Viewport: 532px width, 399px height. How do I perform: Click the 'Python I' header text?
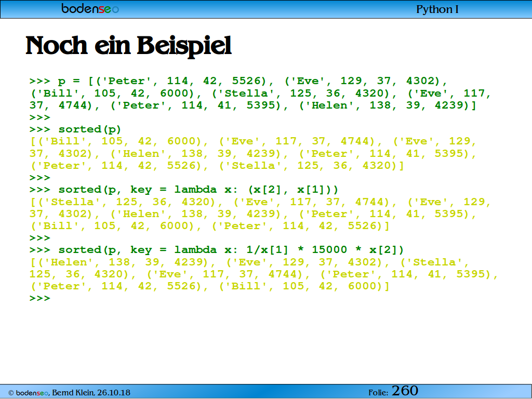pyautogui.click(x=437, y=9)
